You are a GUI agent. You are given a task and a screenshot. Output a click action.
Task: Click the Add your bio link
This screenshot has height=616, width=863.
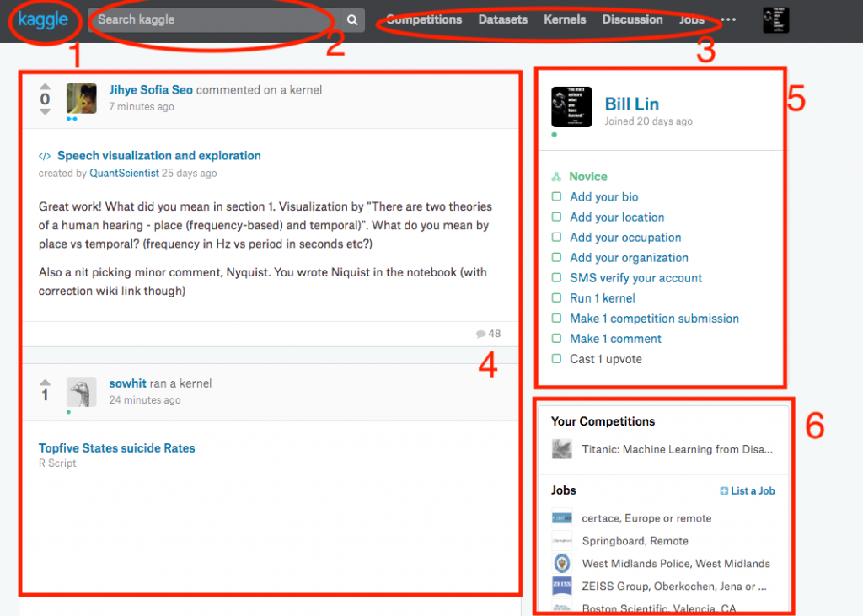pos(603,197)
